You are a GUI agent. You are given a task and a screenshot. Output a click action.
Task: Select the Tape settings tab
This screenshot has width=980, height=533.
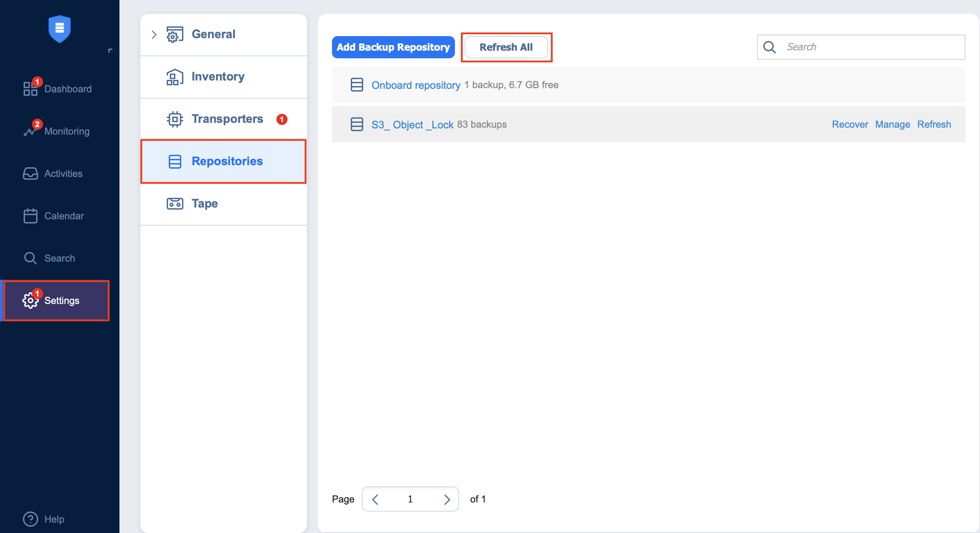point(223,204)
